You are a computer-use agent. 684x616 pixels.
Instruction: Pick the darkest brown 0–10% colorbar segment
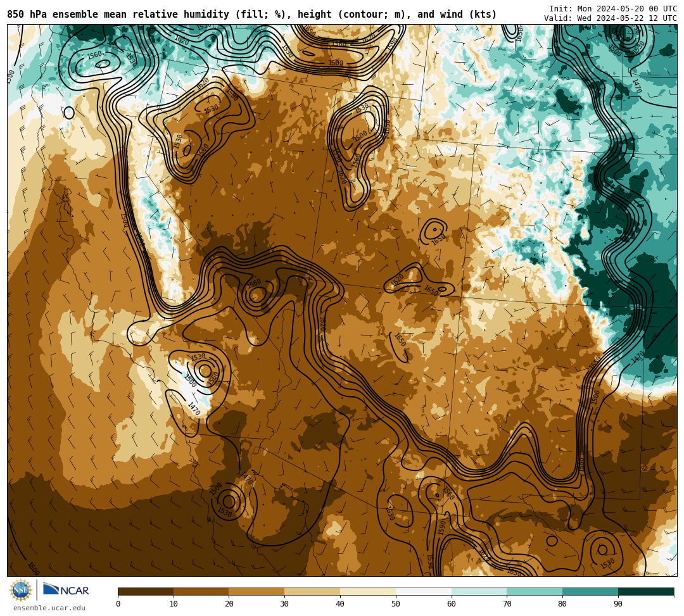(146, 591)
